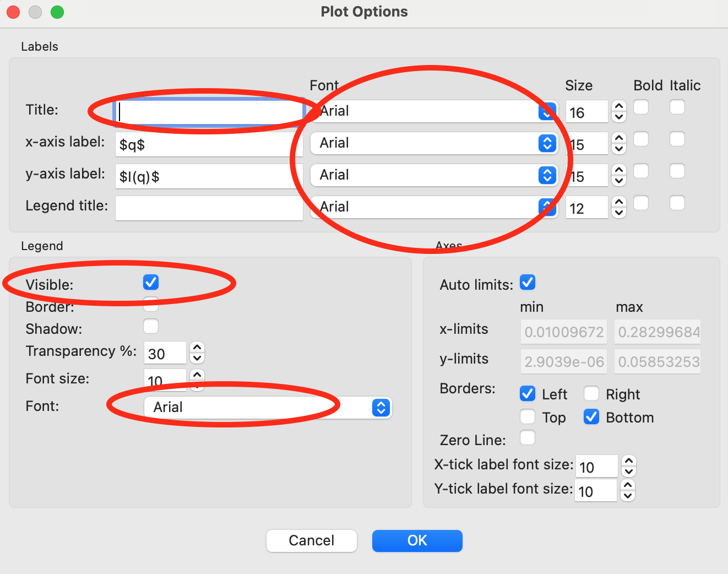Toggle the Legend Visible checkbox

(151, 283)
